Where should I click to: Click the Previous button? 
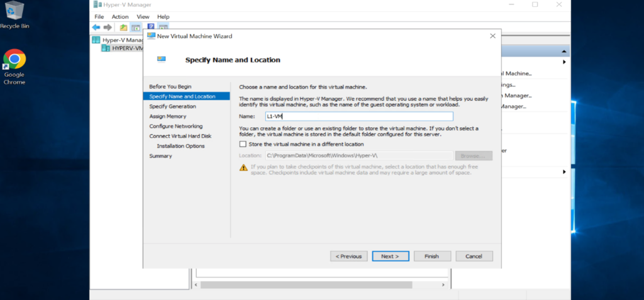pyautogui.click(x=348, y=256)
